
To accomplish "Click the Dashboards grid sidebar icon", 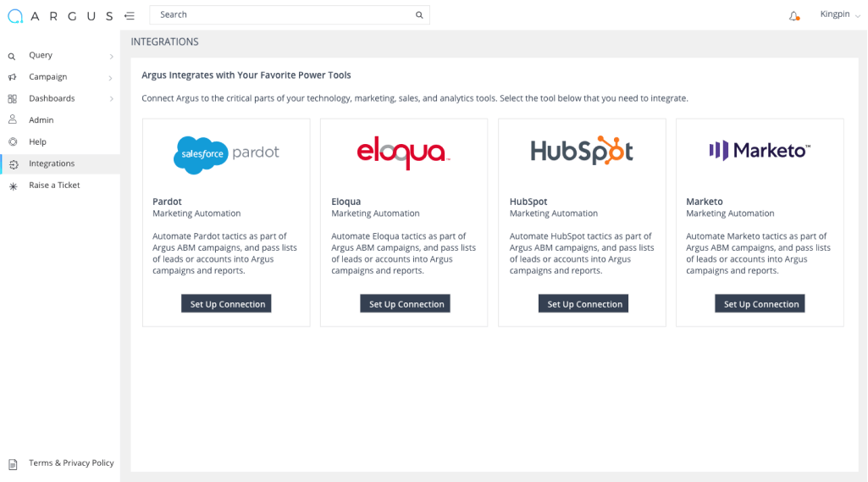I will click(x=12, y=98).
